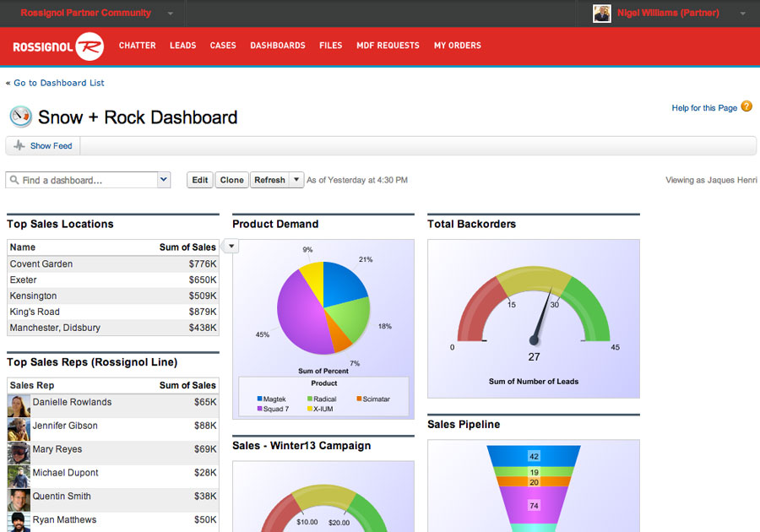Click Help for this Page link
760x532 pixels.
pos(704,107)
